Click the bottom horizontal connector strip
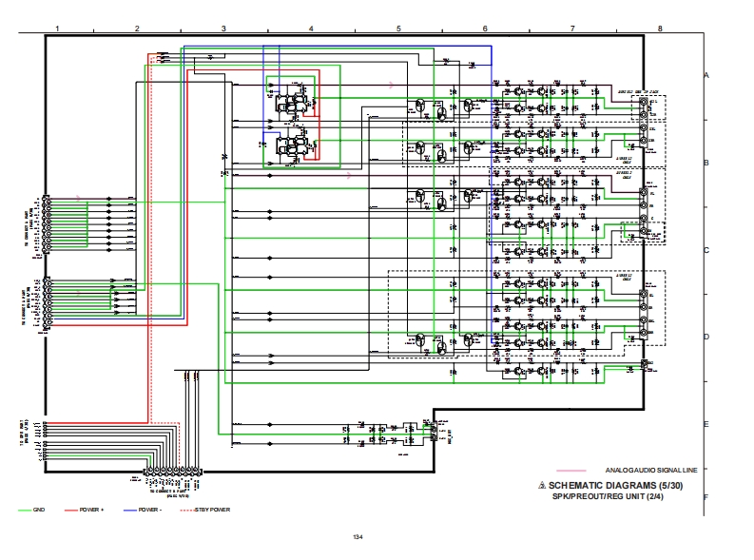The height and width of the screenshot is (560, 754). pos(172,472)
